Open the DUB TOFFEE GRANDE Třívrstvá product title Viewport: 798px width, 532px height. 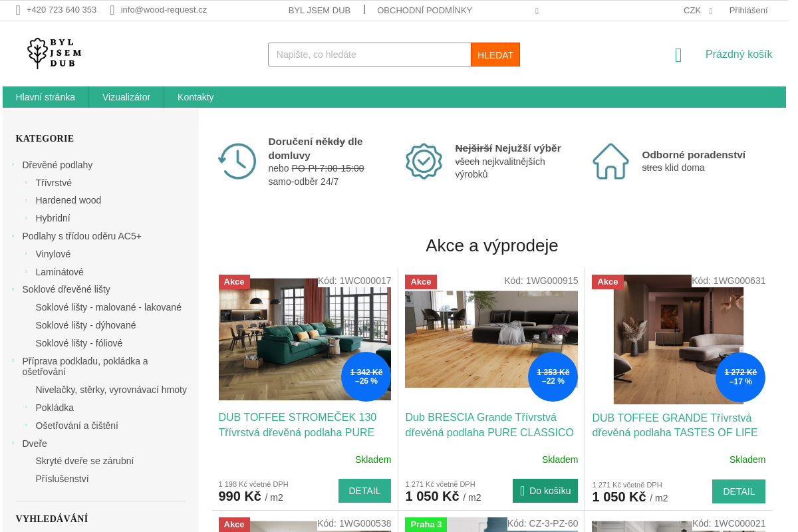pos(675,426)
